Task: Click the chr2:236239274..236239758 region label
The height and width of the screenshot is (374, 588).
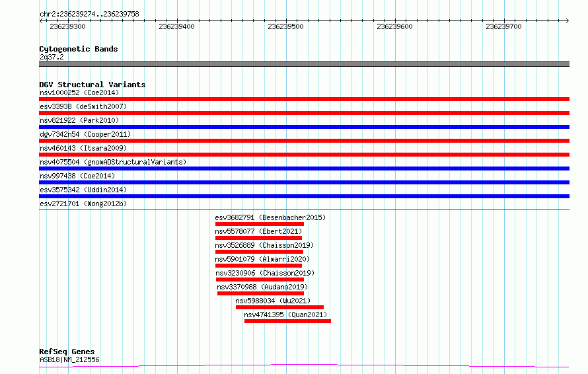Action: (x=89, y=14)
